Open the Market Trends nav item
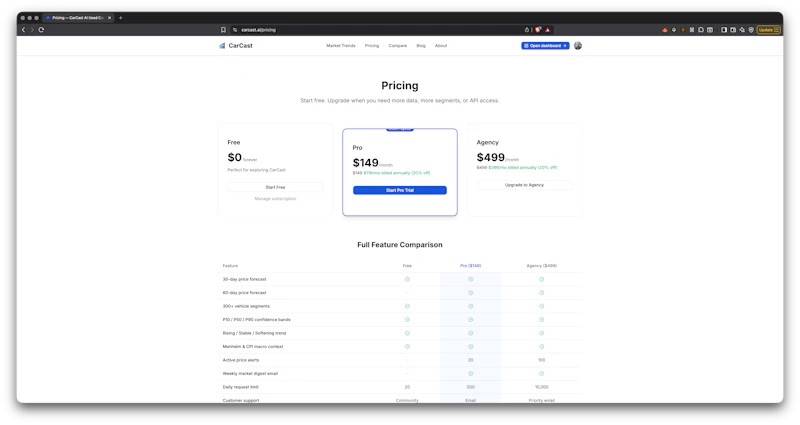Viewport: 800px width, 425px height. click(x=341, y=46)
